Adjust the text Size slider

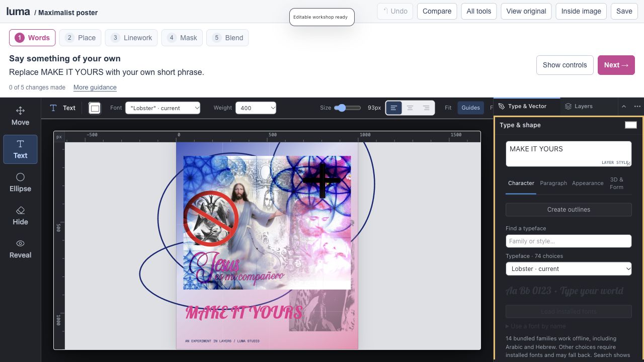(x=347, y=108)
